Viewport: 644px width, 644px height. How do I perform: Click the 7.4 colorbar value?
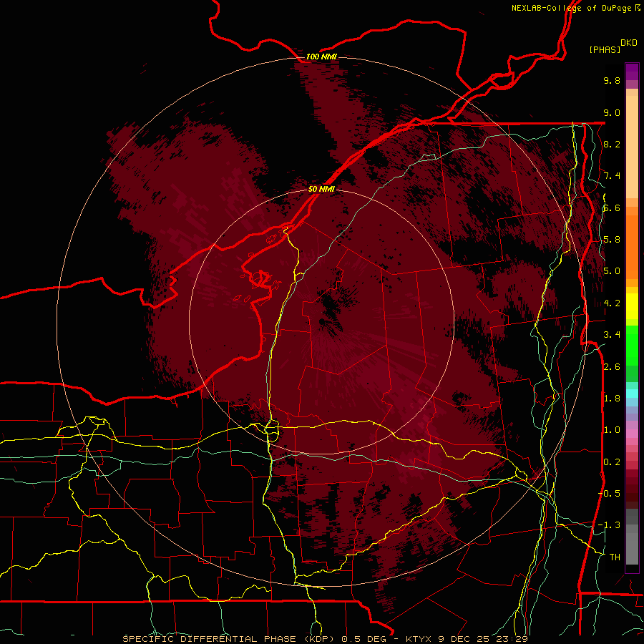(612, 176)
